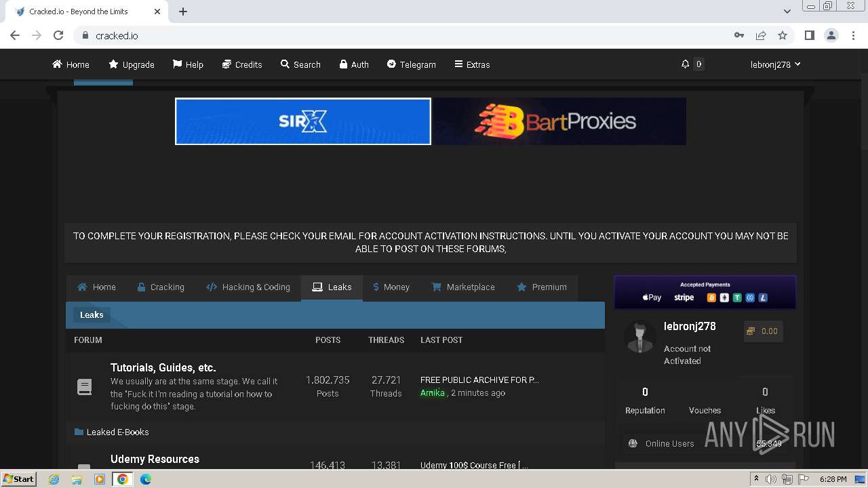Check notifications with the bell icon
This screenshot has width=868, height=488.
(x=685, y=64)
